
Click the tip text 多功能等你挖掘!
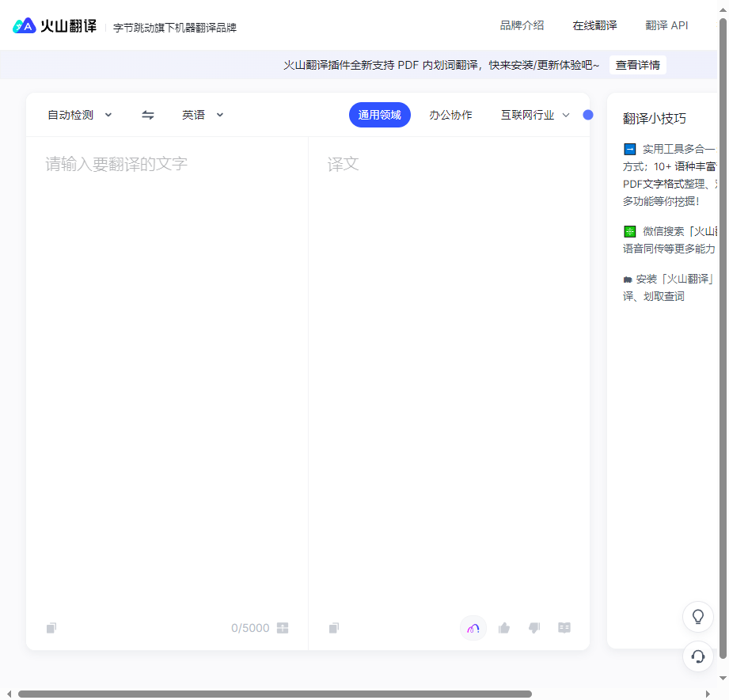pos(661,201)
